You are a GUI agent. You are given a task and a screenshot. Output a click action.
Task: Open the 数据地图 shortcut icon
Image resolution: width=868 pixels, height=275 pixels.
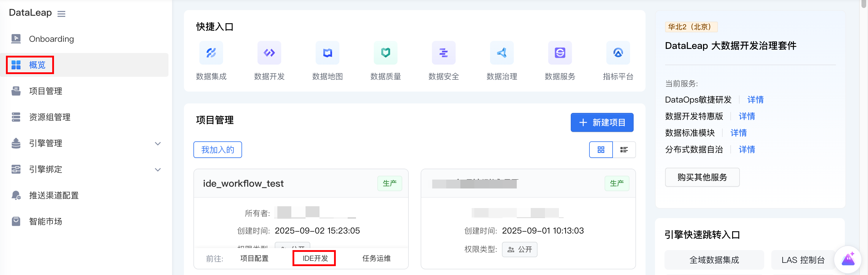tap(328, 53)
